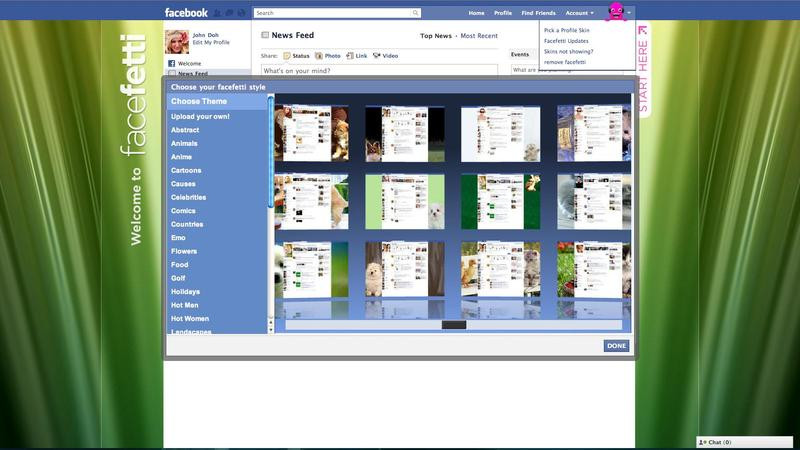The width and height of the screenshot is (800, 450).
Task: Focus the Facebook search field
Action: (337, 13)
